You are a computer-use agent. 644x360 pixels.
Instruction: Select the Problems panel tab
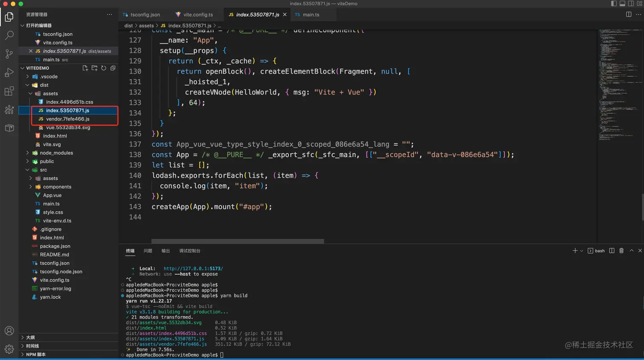click(x=148, y=251)
